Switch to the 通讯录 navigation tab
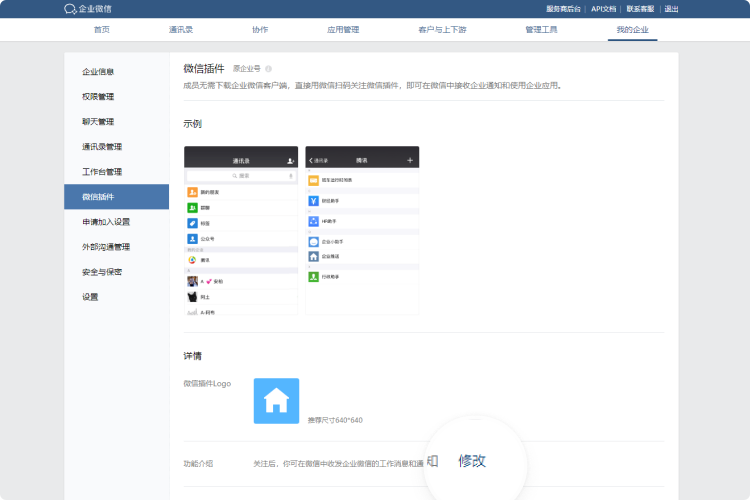 coord(181,30)
